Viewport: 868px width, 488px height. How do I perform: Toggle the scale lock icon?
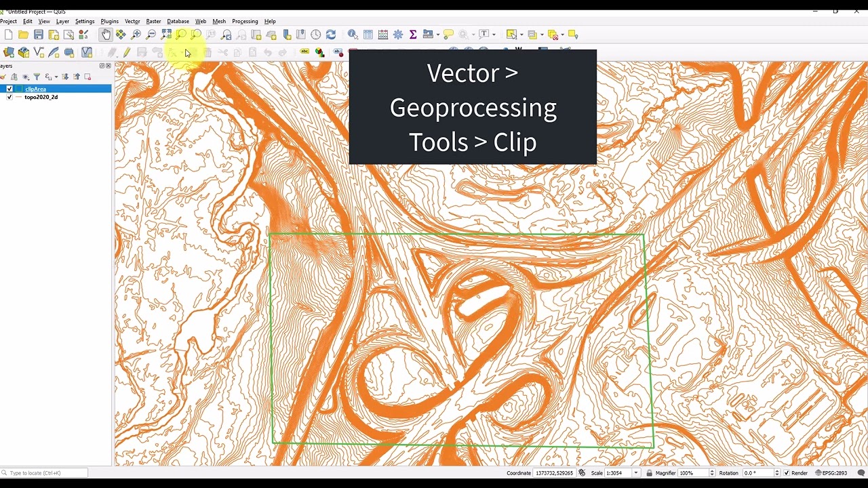650,473
